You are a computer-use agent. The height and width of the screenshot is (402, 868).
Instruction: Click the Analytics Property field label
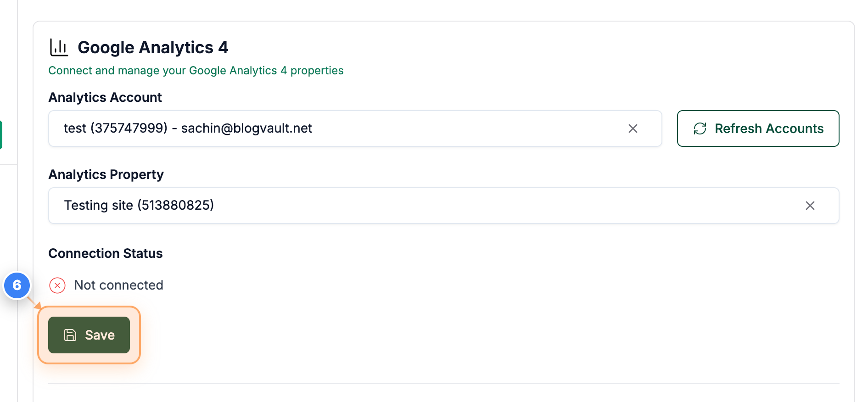point(106,174)
